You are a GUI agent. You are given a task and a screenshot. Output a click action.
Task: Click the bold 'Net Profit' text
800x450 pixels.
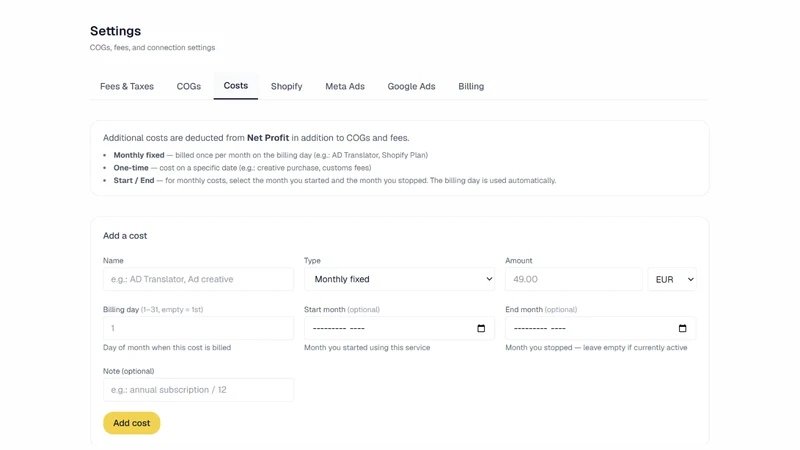coord(268,138)
